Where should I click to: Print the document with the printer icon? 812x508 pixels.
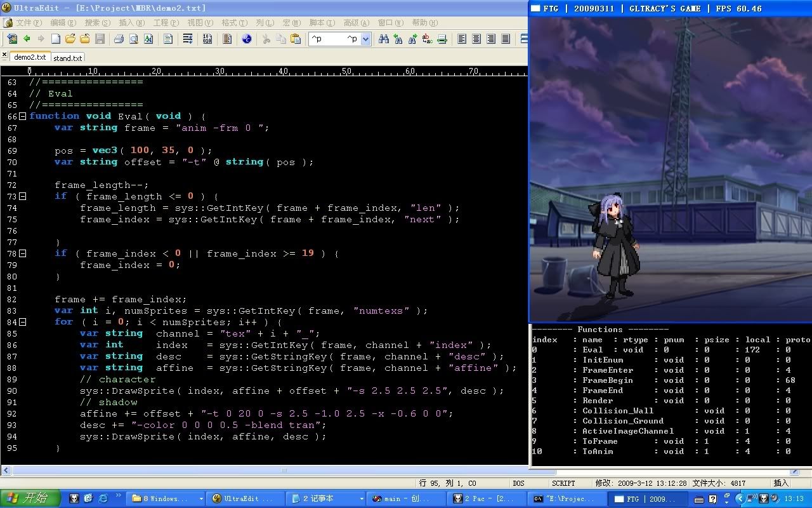119,39
